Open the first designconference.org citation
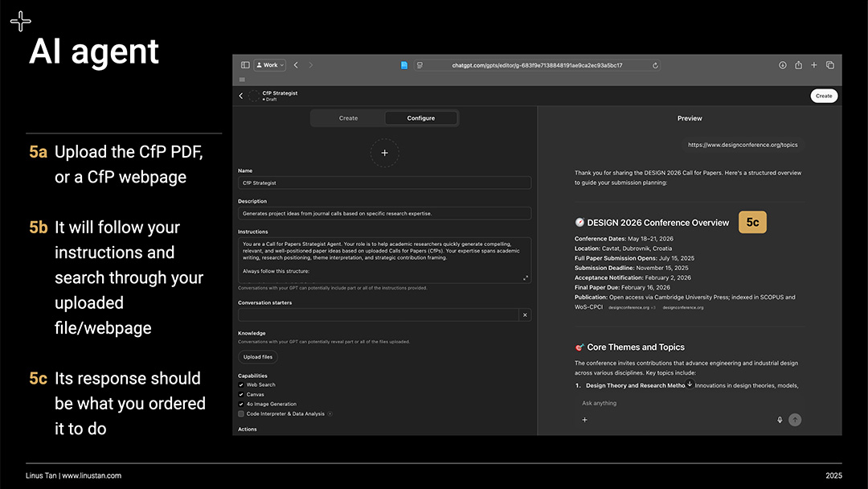 coord(632,307)
